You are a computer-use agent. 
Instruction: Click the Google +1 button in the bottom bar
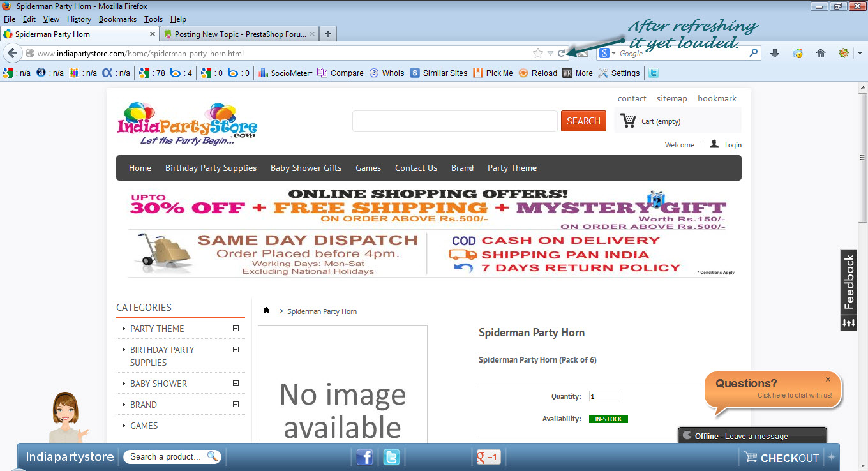click(x=488, y=457)
